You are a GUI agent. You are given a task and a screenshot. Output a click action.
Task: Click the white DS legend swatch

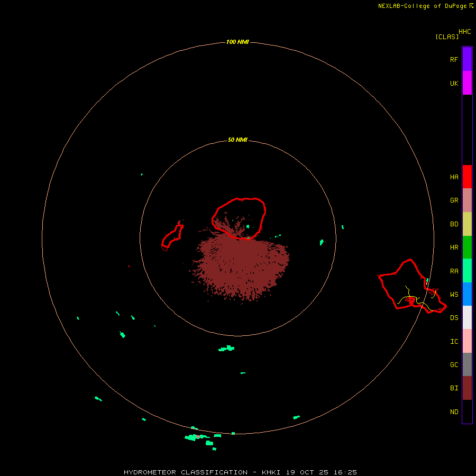click(467, 317)
